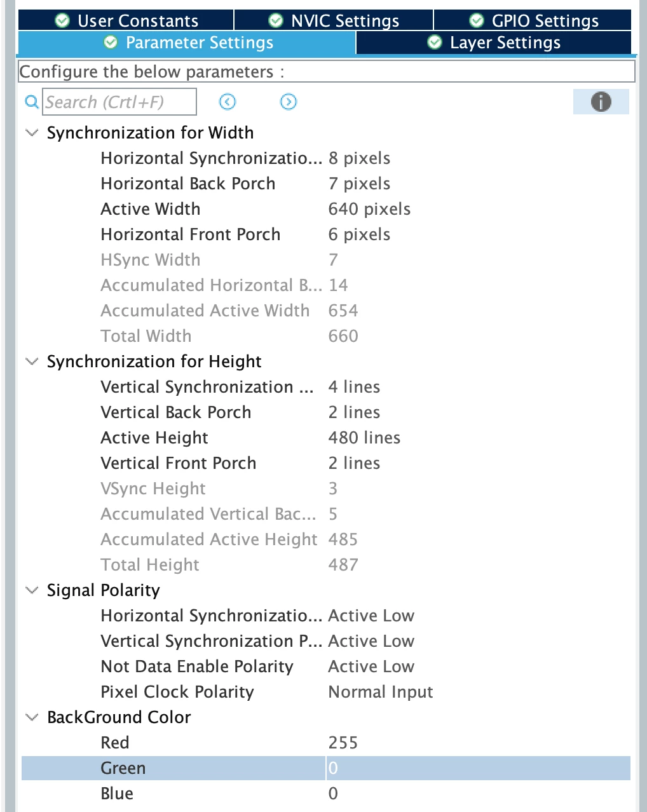This screenshot has height=812, width=647.
Task: Click the search magnifier icon
Action: click(32, 102)
